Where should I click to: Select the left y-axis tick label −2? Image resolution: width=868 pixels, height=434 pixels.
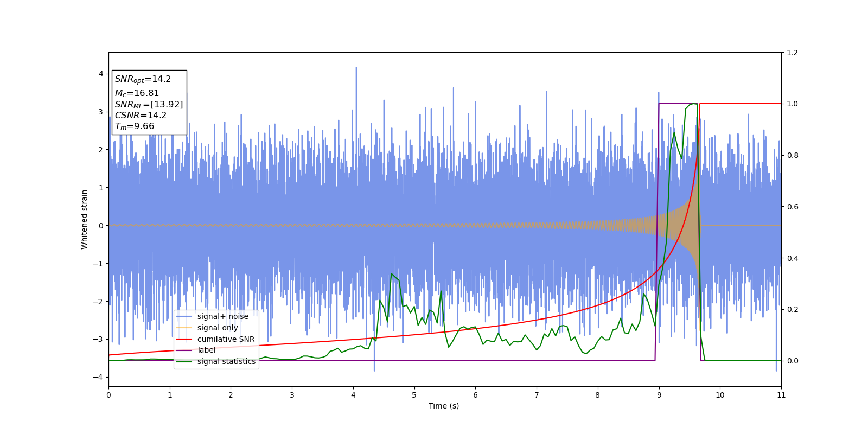click(98, 301)
